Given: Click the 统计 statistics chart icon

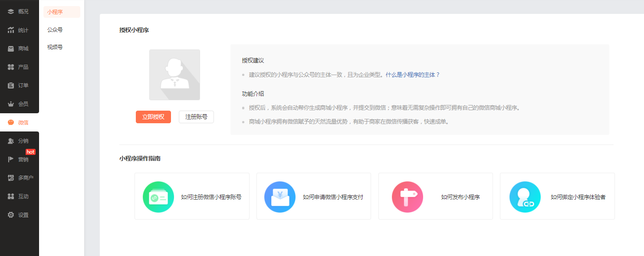Looking at the screenshot, I should point(11,30).
